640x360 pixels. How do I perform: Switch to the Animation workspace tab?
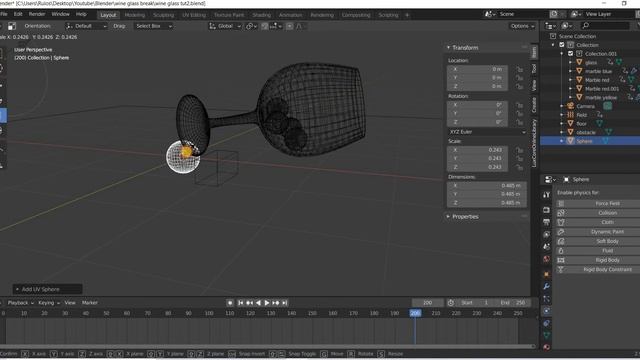click(x=291, y=15)
